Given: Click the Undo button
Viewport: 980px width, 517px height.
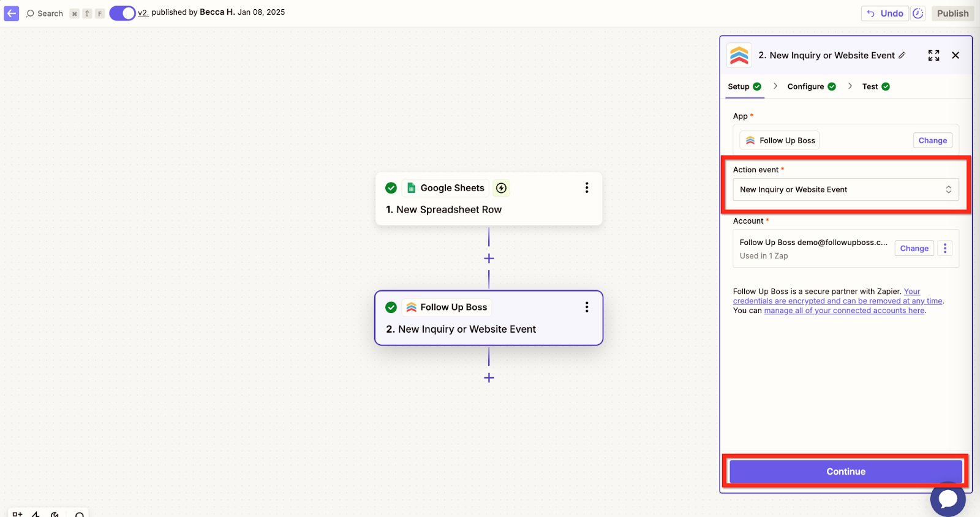Looking at the screenshot, I should pos(885,13).
